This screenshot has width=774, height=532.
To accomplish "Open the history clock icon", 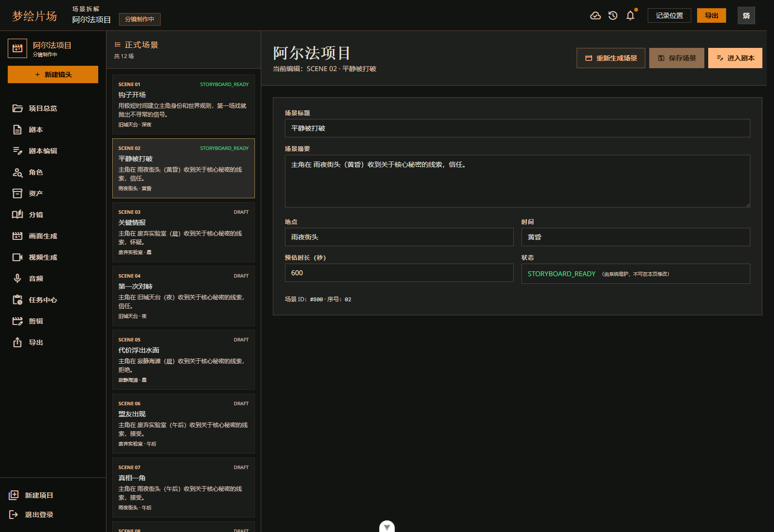I will pos(613,15).
